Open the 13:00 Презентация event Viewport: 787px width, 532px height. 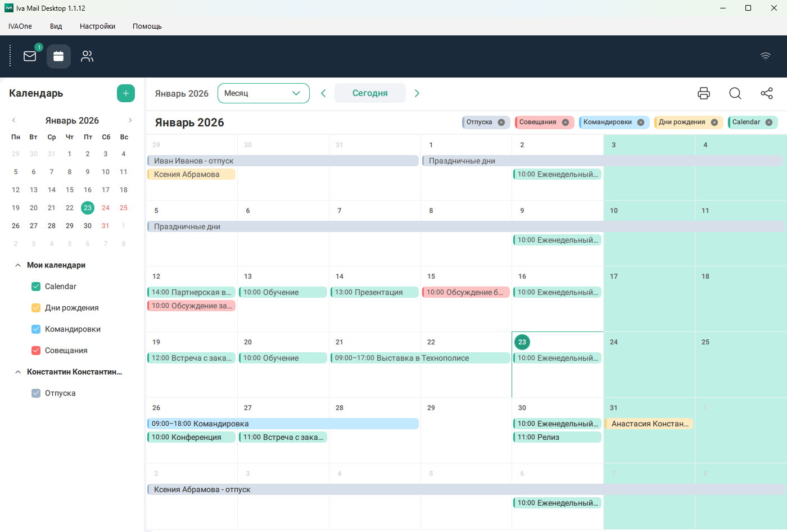click(374, 292)
